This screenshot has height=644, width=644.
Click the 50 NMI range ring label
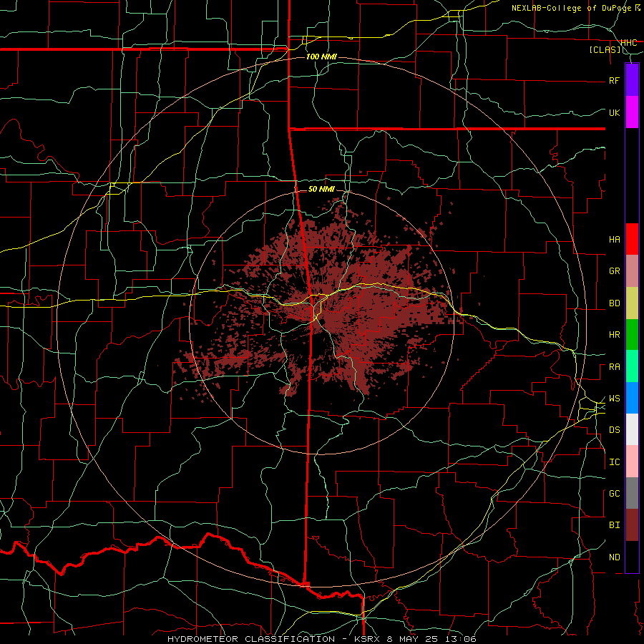(321, 189)
